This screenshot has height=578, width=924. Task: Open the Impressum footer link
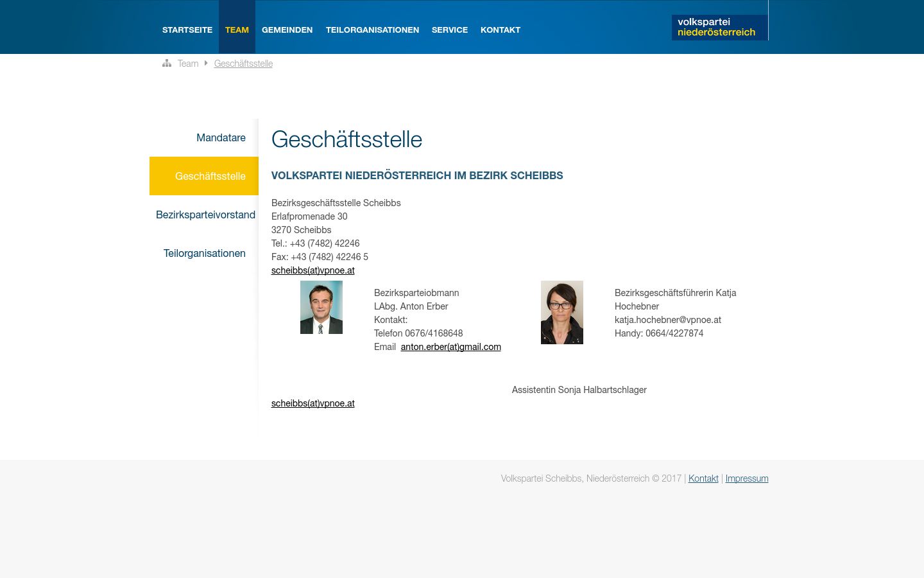pos(747,478)
